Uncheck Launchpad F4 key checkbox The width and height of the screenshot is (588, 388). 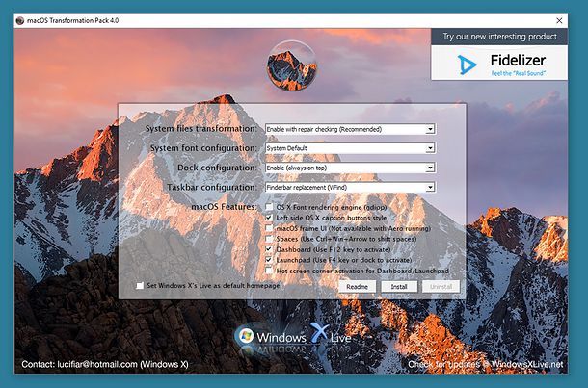pos(269,260)
